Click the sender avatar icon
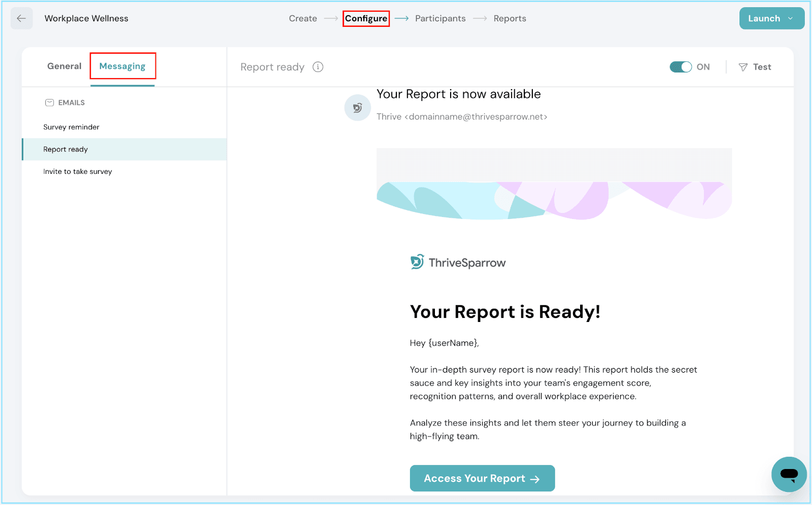The width and height of the screenshot is (812, 505). (357, 107)
